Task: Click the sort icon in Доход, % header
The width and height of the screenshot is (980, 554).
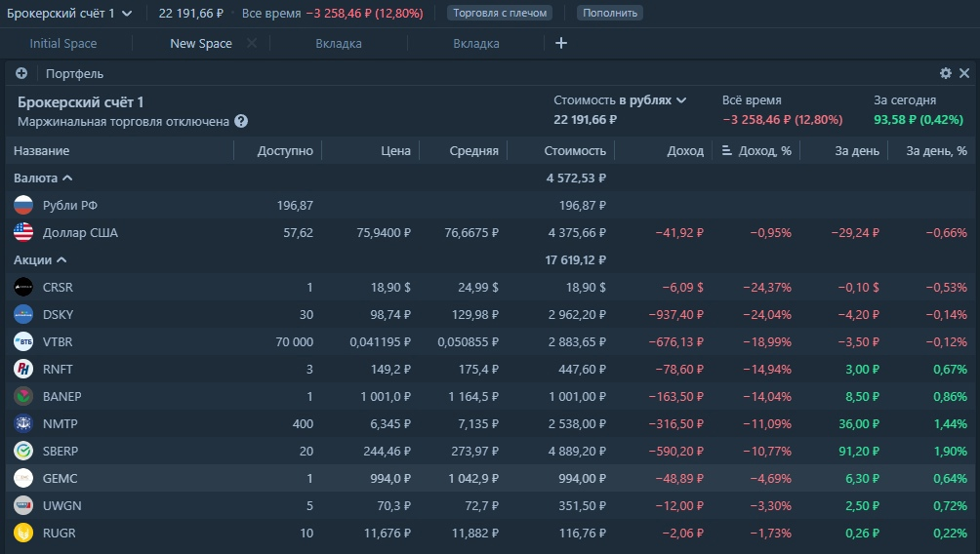Action: (x=726, y=150)
